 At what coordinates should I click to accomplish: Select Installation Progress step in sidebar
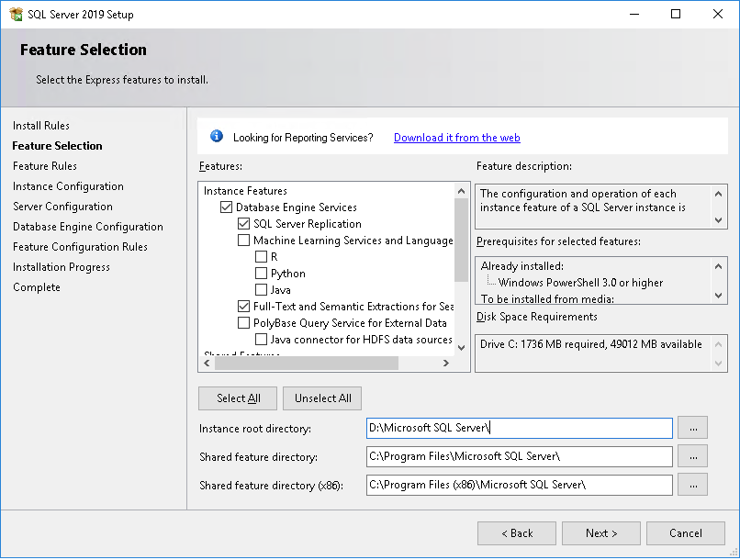[62, 267]
